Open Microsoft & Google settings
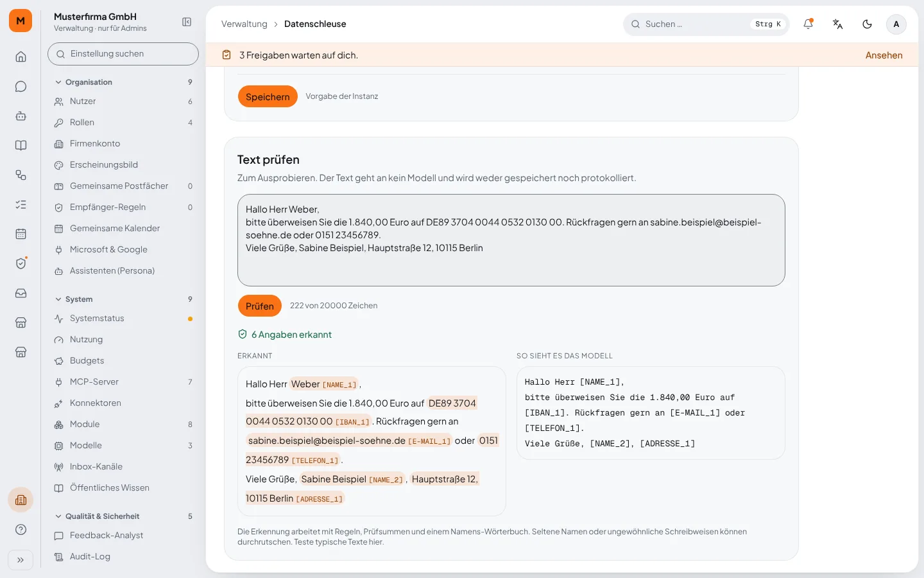The height and width of the screenshot is (578, 924). coord(123,250)
